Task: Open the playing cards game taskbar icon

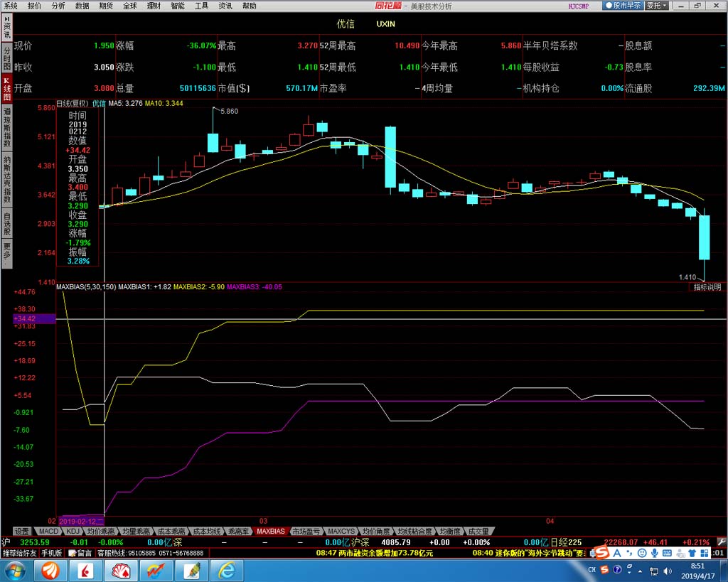Action: coord(121,571)
